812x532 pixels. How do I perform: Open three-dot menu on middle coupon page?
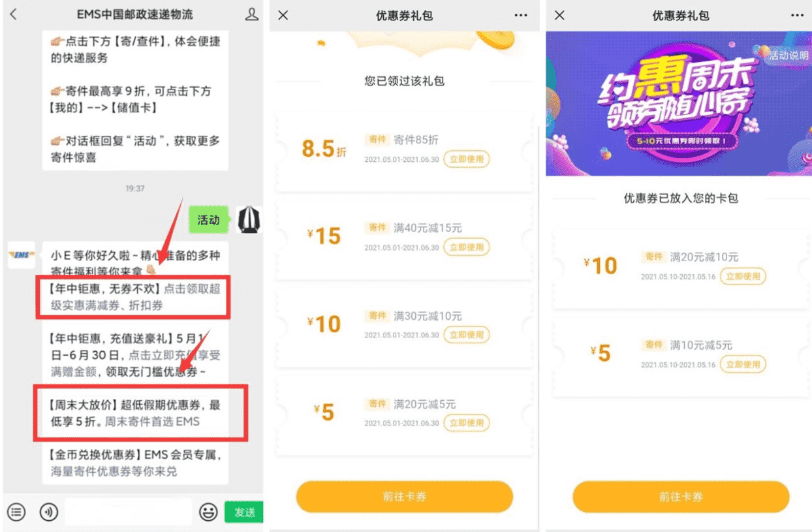click(520, 15)
